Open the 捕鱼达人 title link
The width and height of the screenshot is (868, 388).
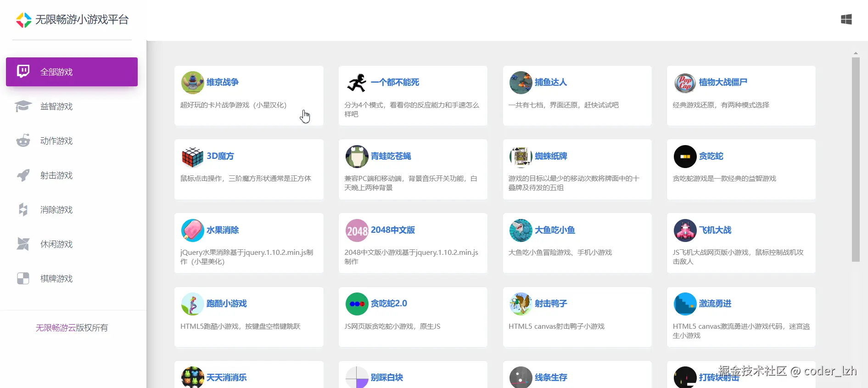click(551, 82)
